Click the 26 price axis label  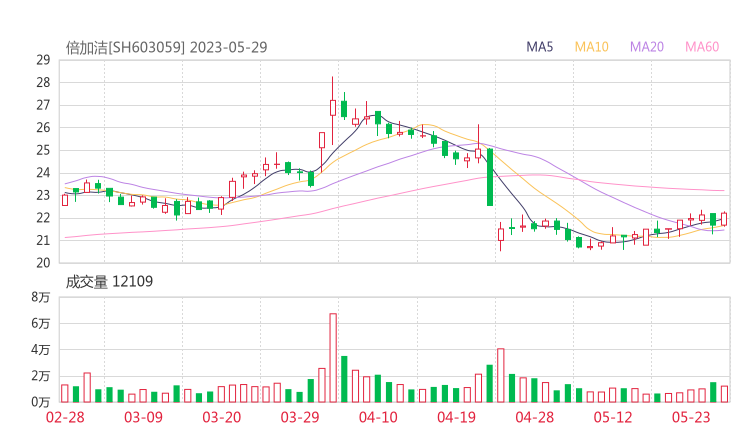click(x=43, y=127)
